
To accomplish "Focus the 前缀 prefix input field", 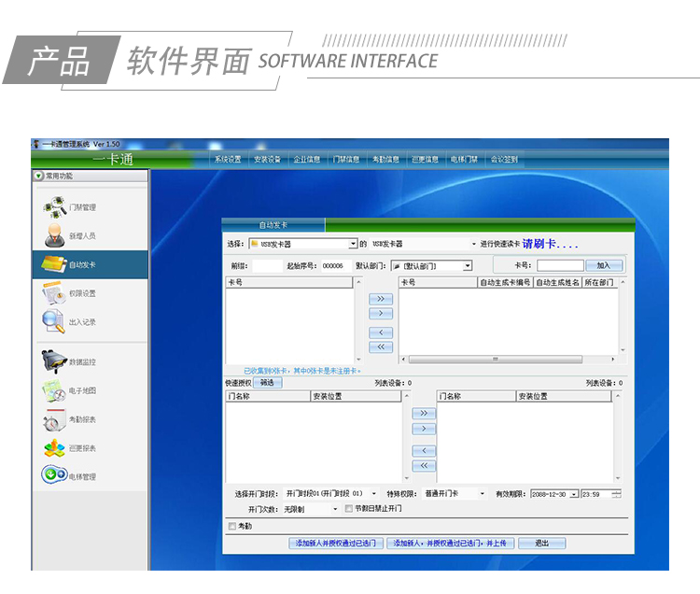I will click(268, 266).
